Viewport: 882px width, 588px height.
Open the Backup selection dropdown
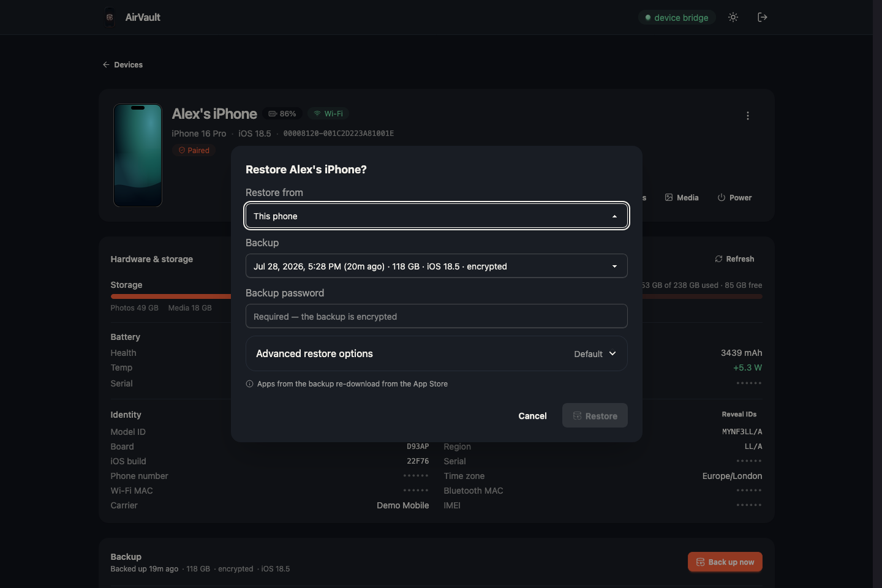click(x=437, y=266)
